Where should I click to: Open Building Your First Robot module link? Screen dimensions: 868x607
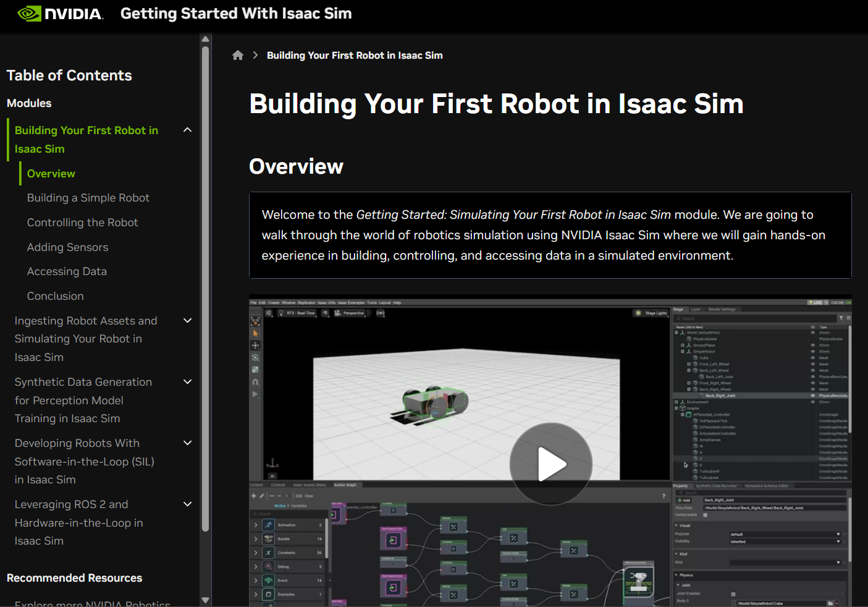point(86,140)
